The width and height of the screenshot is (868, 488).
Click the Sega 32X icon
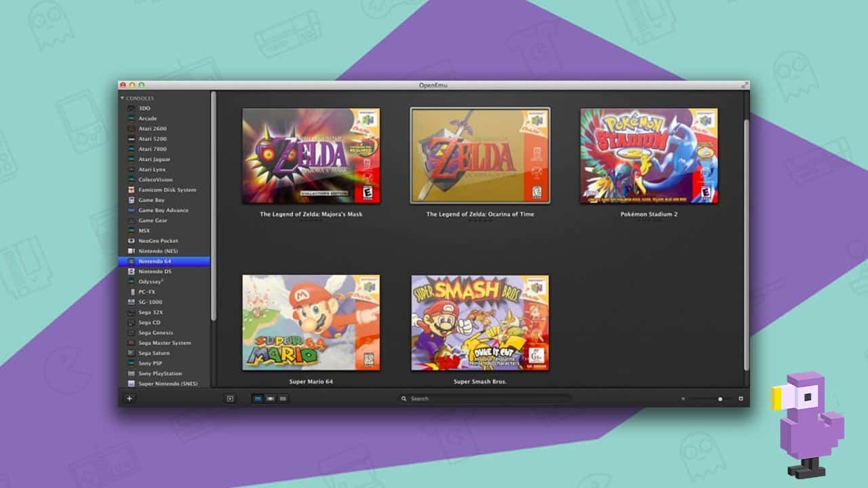pos(132,312)
